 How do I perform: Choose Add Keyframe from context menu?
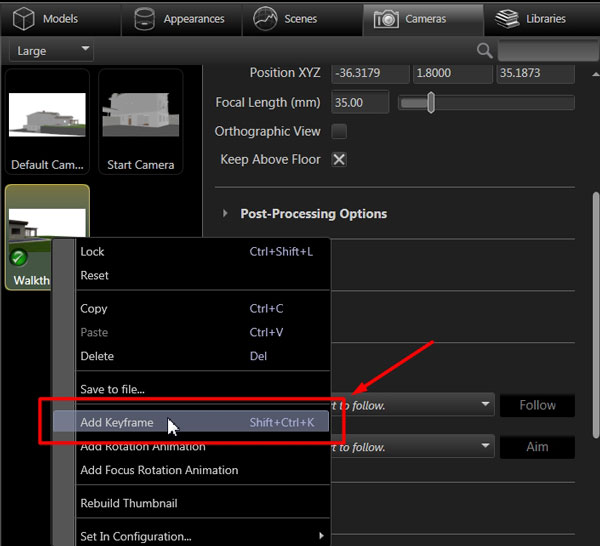[x=117, y=423]
